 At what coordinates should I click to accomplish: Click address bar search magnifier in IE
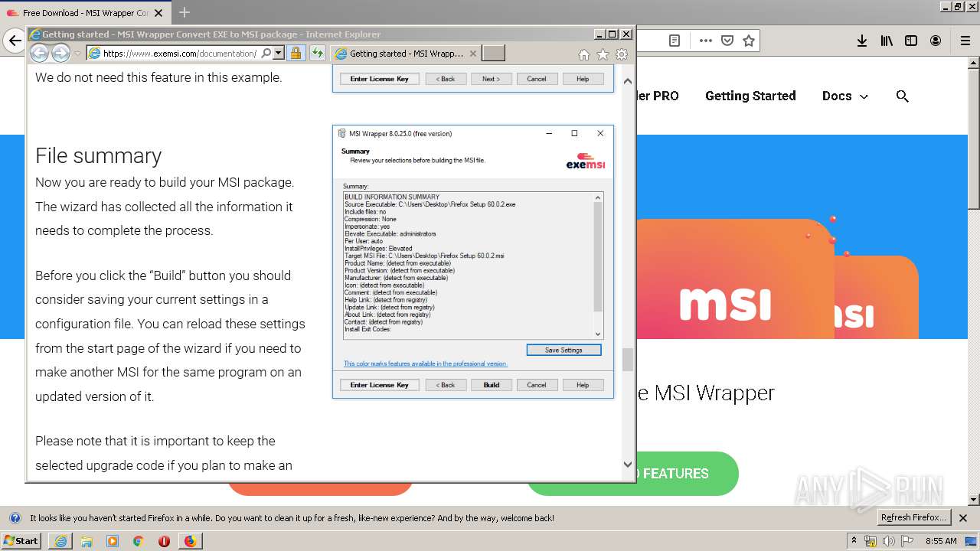tap(266, 54)
